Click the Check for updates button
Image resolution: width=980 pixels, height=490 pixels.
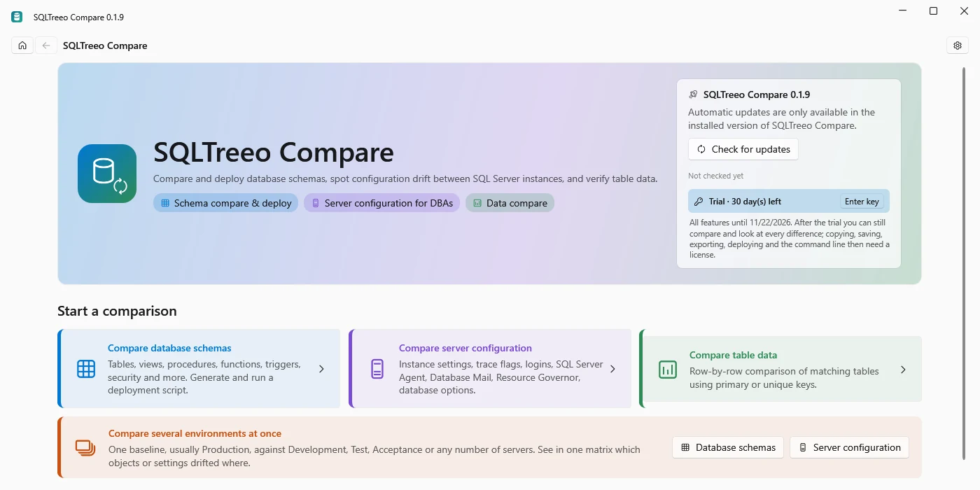coord(743,149)
